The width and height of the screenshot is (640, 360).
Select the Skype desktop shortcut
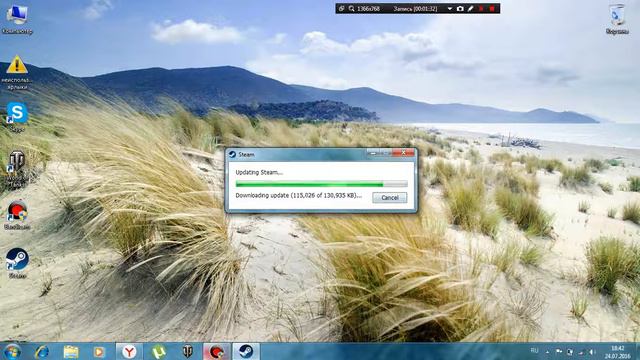click(17, 118)
